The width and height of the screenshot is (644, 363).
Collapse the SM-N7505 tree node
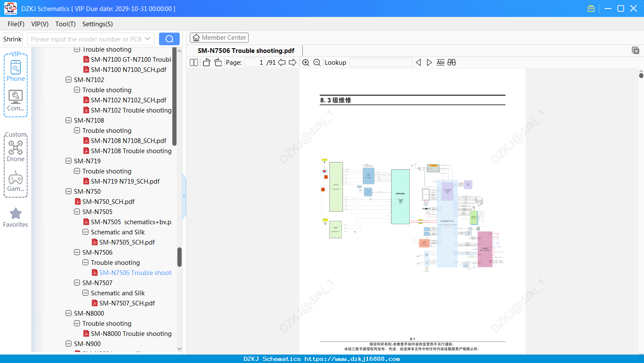click(77, 212)
